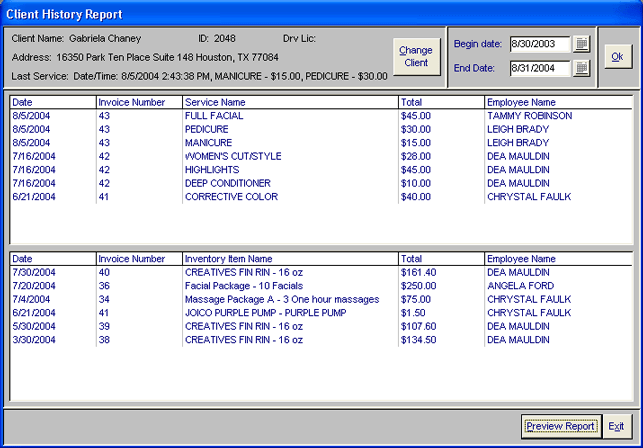The width and height of the screenshot is (643, 448).
Task: Open the End Date calendar picker
Action: coord(581,68)
